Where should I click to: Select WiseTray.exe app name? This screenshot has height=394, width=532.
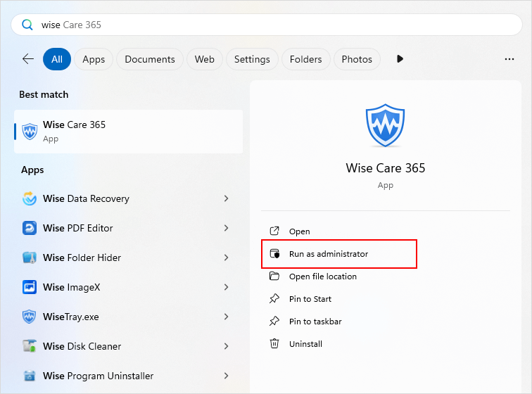click(71, 317)
